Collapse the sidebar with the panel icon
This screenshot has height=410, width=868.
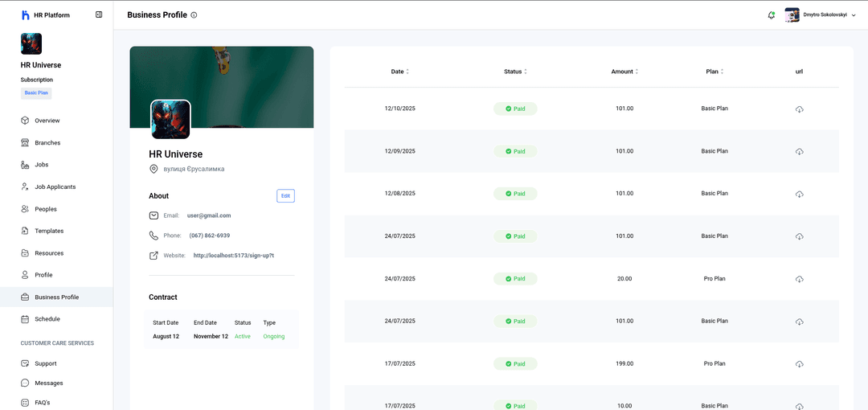click(99, 14)
